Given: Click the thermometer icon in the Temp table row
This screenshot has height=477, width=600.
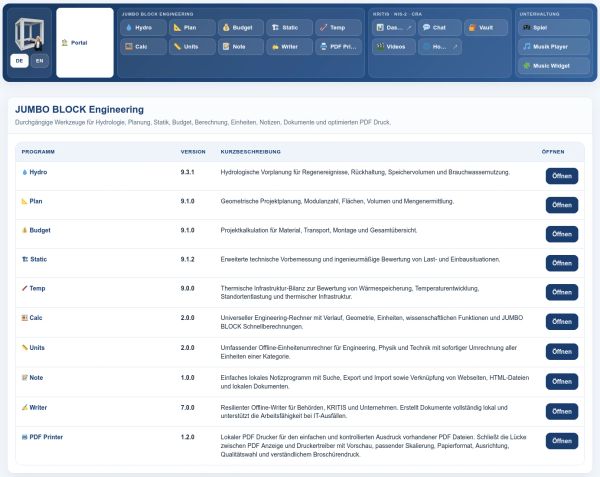Looking at the screenshot, I should [x=24, y=288].
